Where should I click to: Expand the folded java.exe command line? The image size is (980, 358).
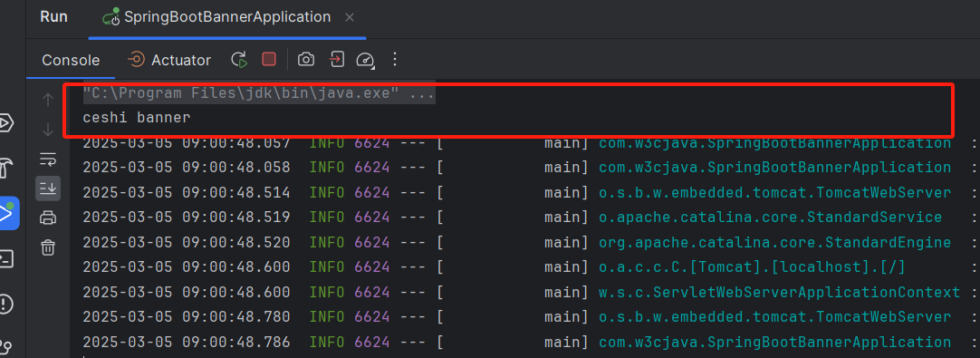[x=259, y=94]
